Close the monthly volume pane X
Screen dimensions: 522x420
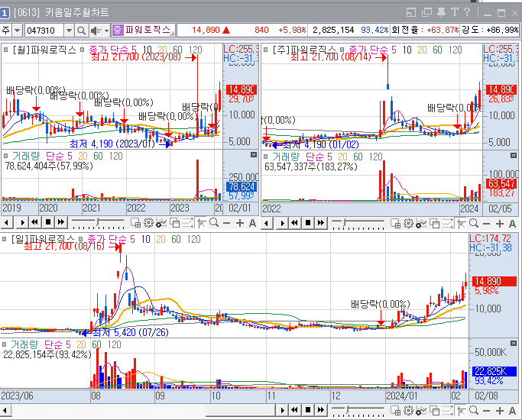(x=254, y=154)
